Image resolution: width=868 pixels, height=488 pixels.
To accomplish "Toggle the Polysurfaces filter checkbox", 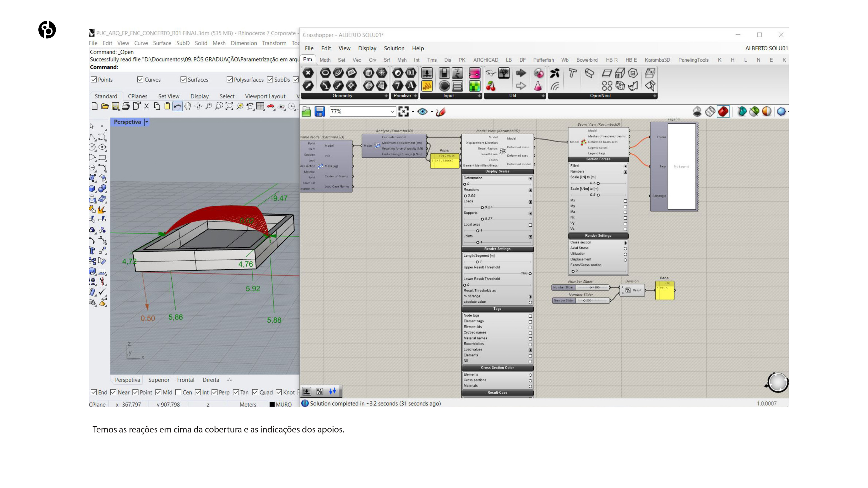I will [x=229, y=80].
